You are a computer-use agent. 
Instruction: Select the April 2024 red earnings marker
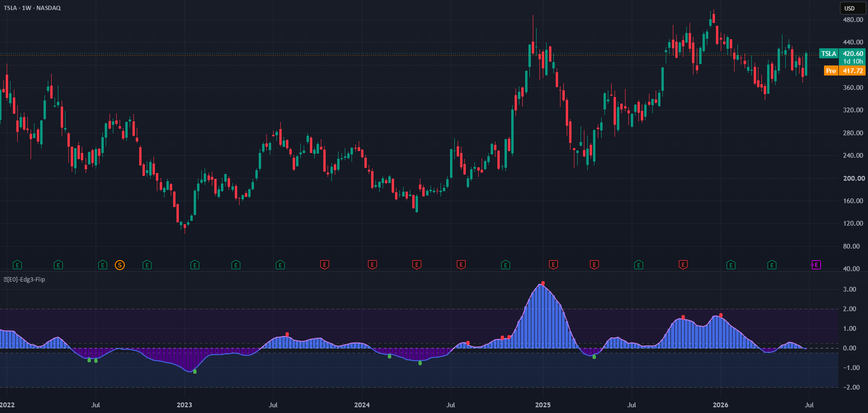[x=417, y=264]
